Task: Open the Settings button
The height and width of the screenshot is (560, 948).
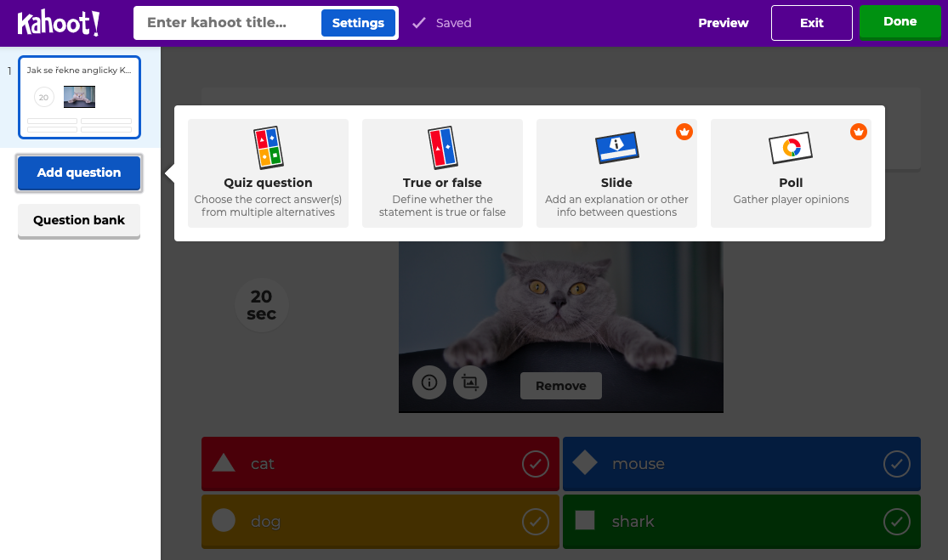Action: coord(358,23)
